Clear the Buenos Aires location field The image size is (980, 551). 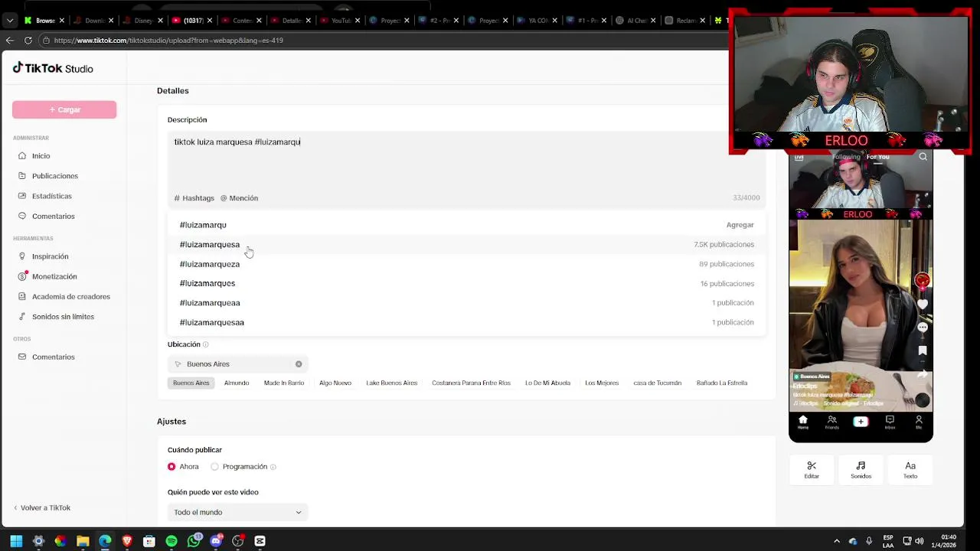(299, 364)
